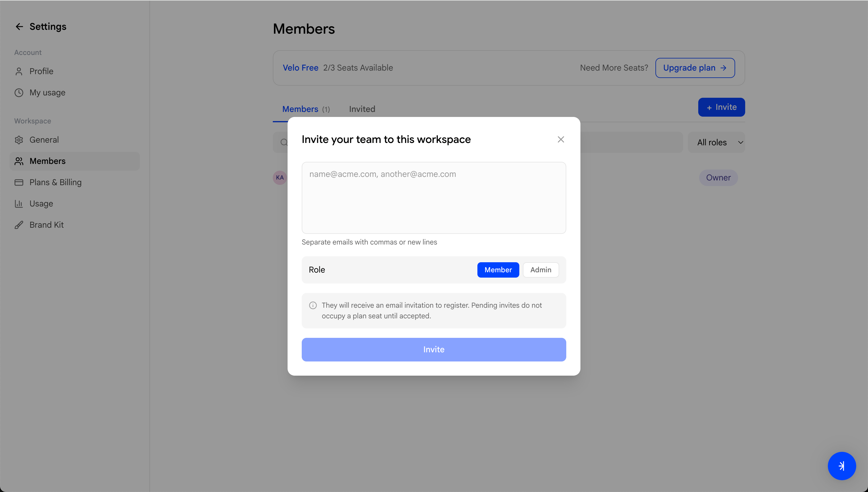Select the Admin role option
This screenshot has height=492, width=868.
pos(540,270)
